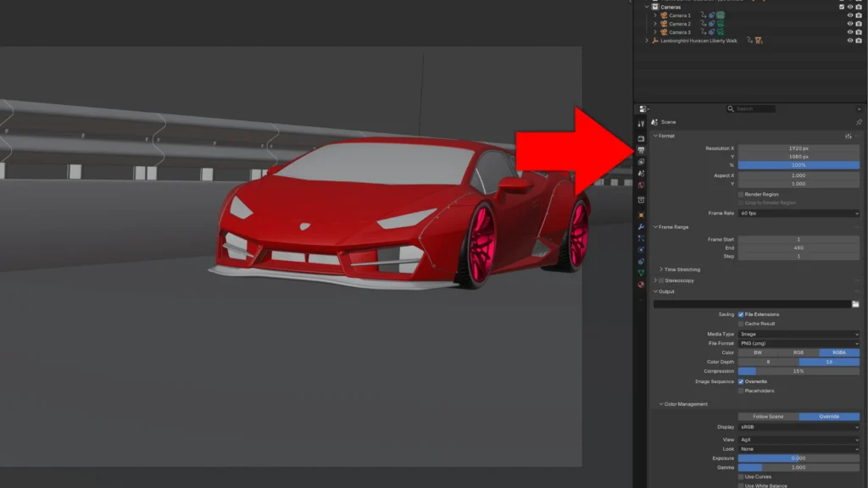
Task: Click the pin icon in properties header
Action: tap(859, 122)
